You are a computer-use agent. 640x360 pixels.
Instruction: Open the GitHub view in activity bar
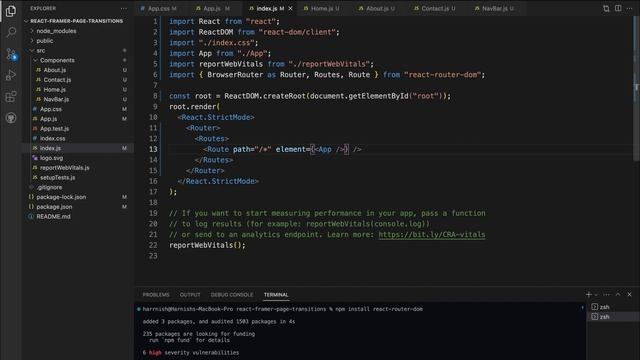click(x=11, y=118)
